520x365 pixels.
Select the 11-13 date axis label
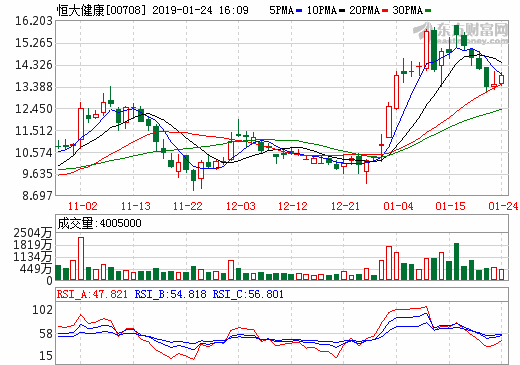tap(136, 206)
